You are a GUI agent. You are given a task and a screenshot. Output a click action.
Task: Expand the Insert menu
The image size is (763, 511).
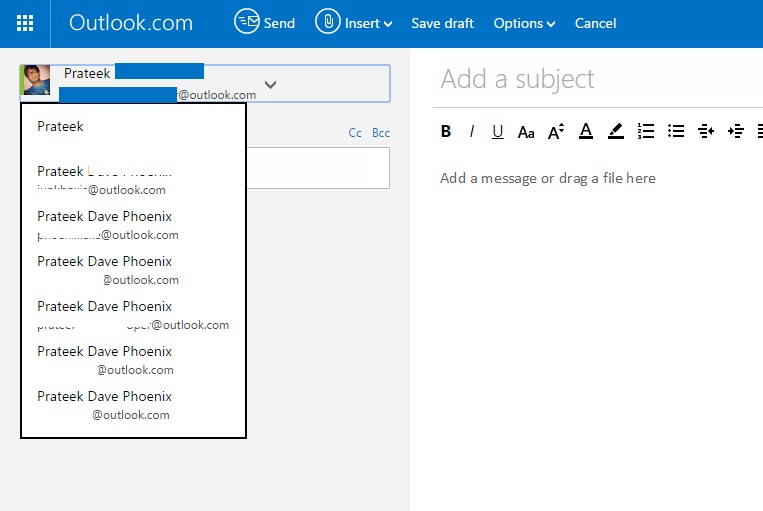point(368,23)
